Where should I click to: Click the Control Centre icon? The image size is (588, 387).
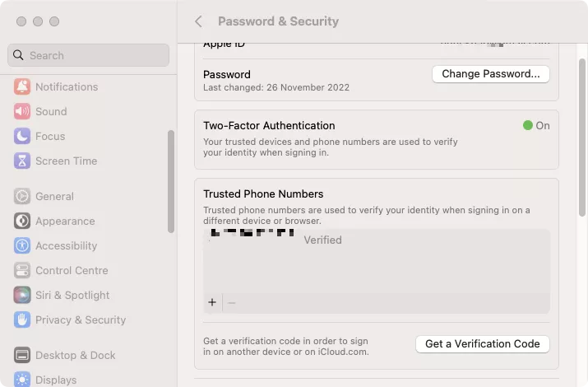click(x=22, y=270)
